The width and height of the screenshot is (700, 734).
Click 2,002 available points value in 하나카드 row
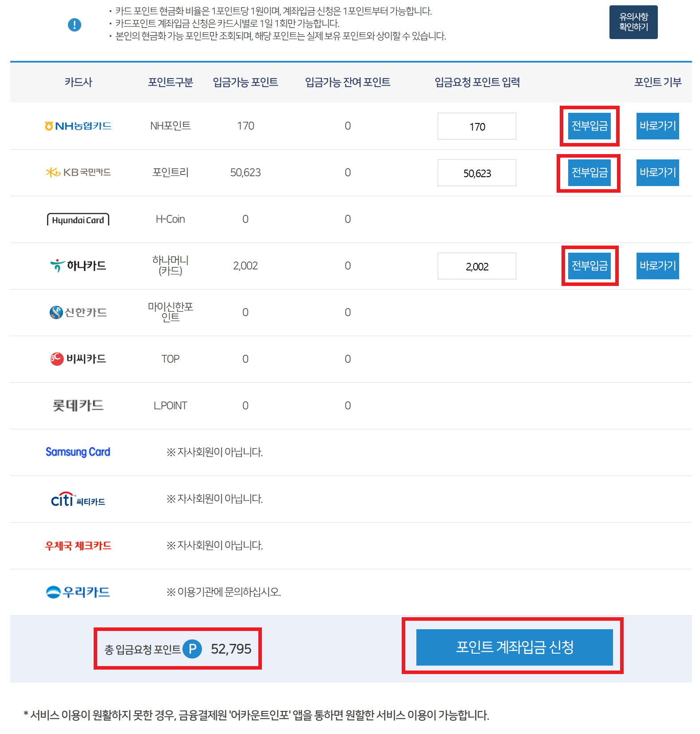click(x=245, y=266)
